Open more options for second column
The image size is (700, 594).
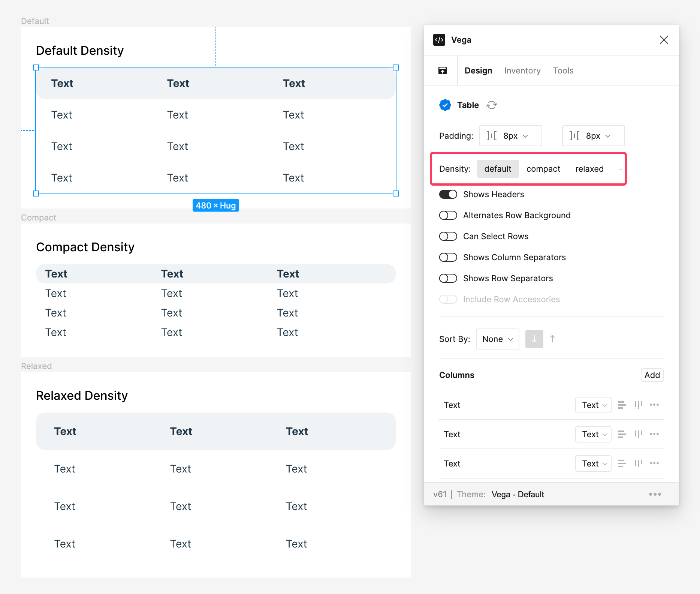[x=654, y=434]
